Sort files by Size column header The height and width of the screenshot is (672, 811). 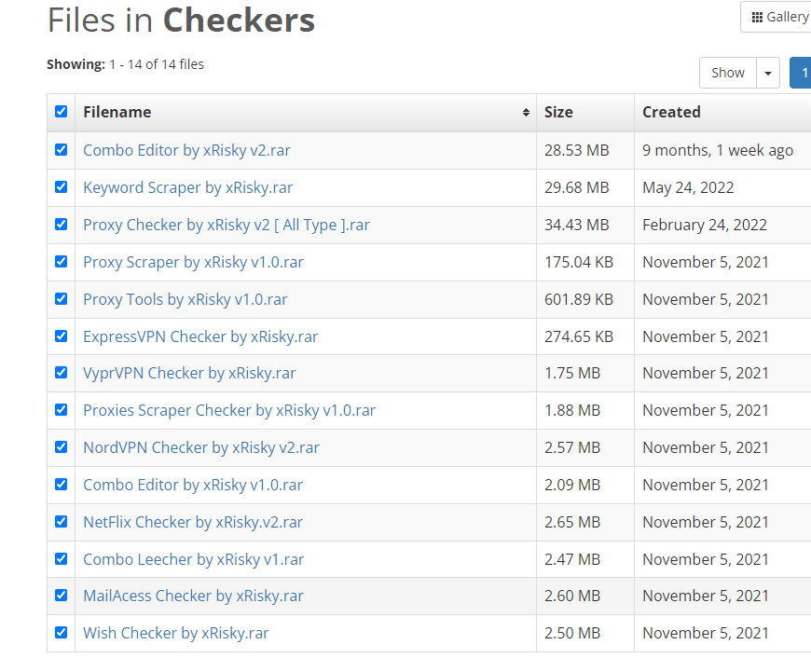tap(558, 112)
